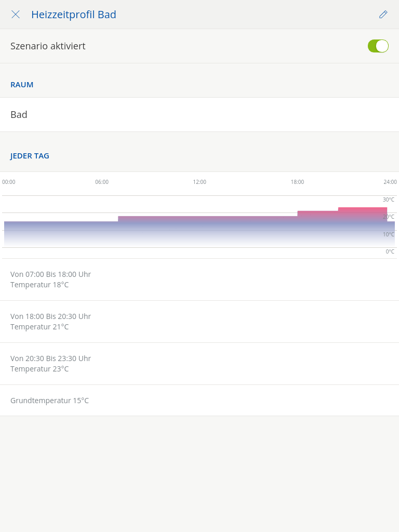
Task: Click the RAUM section header
Action: 22,85
